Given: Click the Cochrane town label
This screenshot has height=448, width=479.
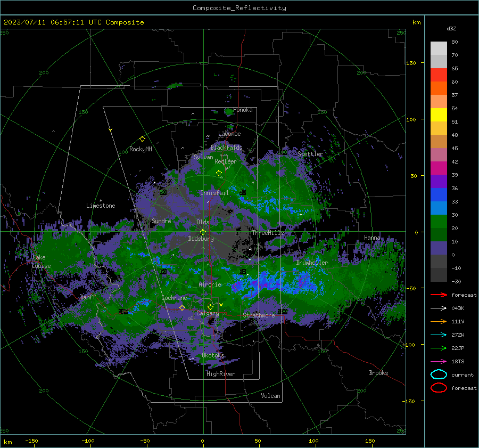Looking at the screenshot, I should coord(174,298).
